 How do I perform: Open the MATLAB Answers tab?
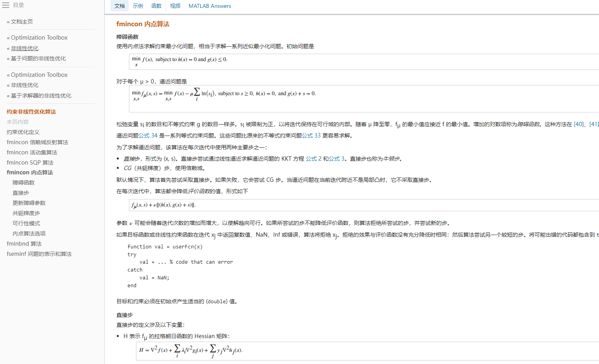210,6
